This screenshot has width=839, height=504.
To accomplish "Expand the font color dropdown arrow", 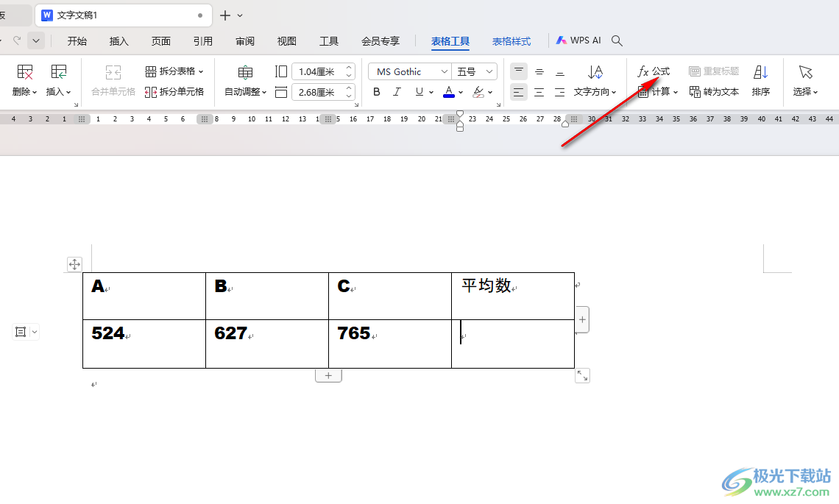I will (461, 93).
